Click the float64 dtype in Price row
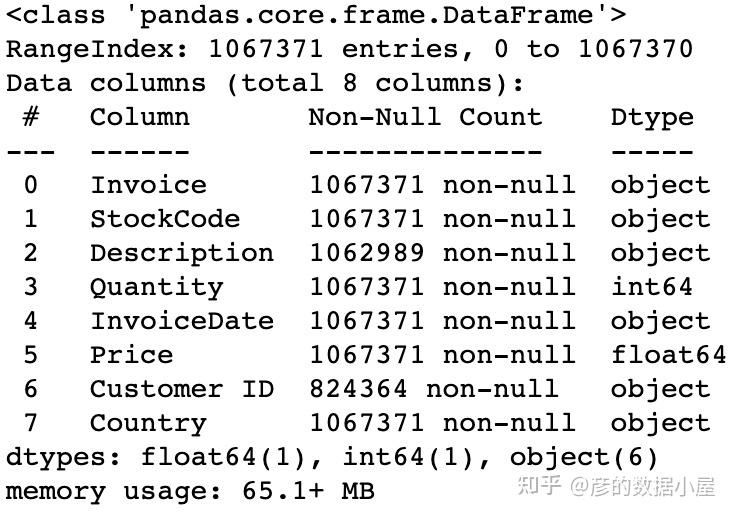The image size is (734, 516). 668,355
